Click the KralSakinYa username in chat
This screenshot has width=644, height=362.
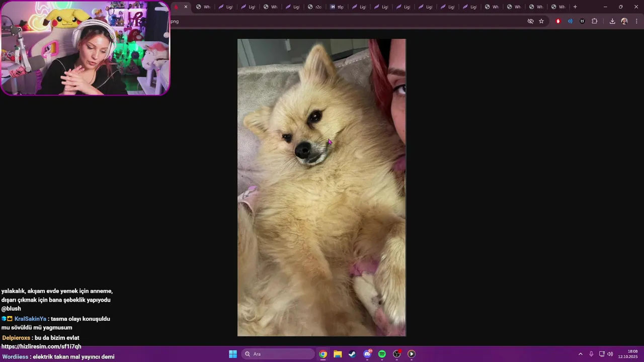click(30, 319)
